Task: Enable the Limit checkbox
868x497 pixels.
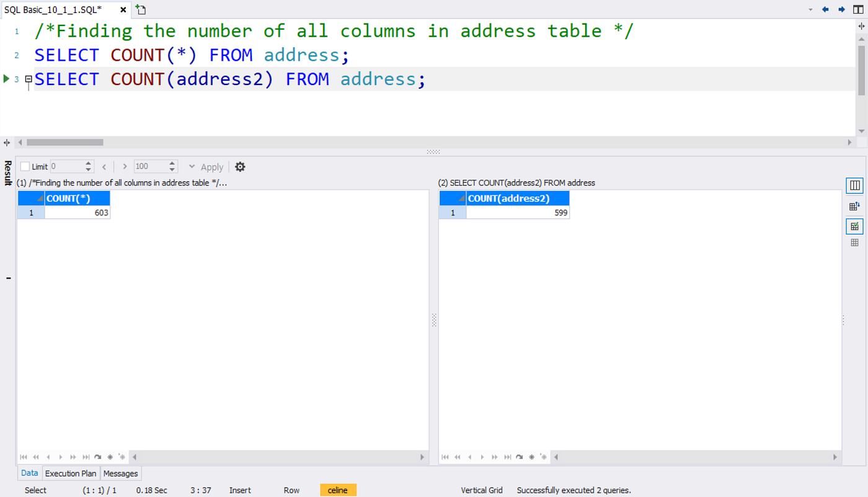Action: 25,166
